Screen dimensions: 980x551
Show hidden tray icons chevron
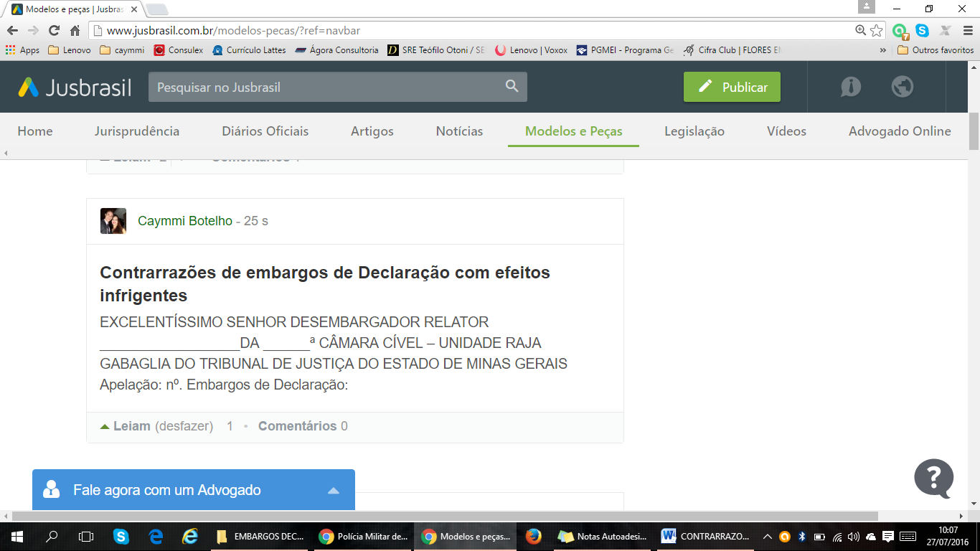coord(768,537)
